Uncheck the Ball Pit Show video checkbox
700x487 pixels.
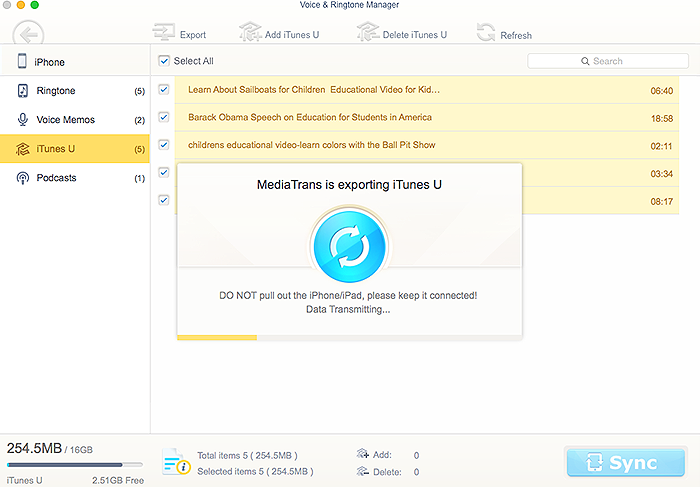[164, 145]
